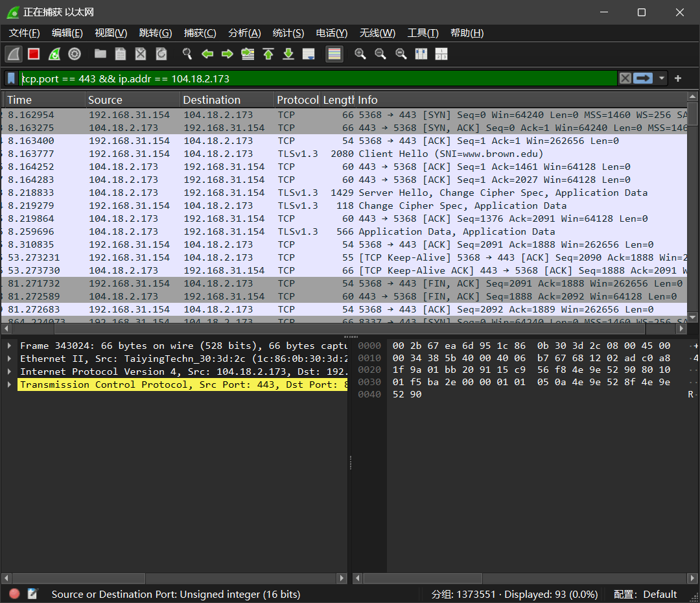Open recent display filters dropdown
This screenshot has width=700, height=603.
click(x=662, y=78)
